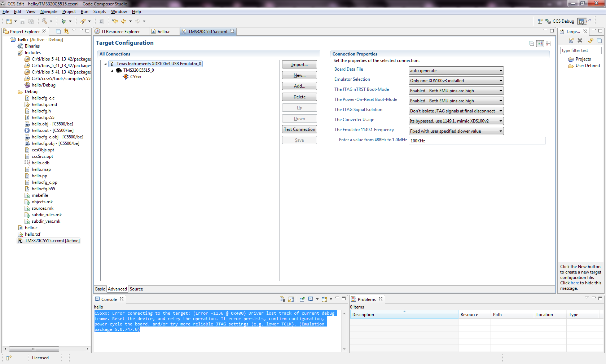The image size is (606, 364).
Task: Collapse all in Project Explorer
Action: click(x=58, y=31)
